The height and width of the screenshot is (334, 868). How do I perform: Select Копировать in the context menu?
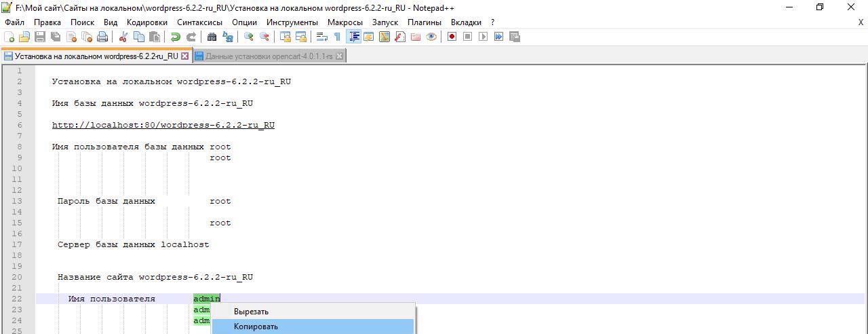point(256,327)
